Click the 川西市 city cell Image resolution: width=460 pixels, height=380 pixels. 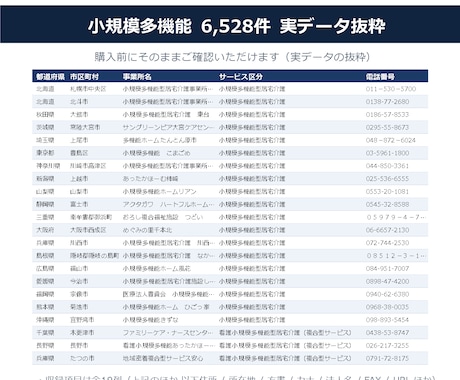(79, 243)
